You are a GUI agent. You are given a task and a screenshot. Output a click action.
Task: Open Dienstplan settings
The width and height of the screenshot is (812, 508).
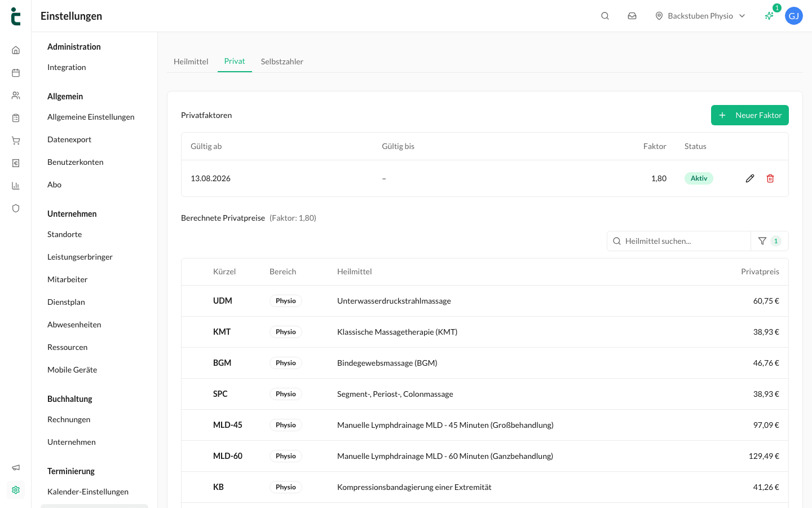(67, 302)
